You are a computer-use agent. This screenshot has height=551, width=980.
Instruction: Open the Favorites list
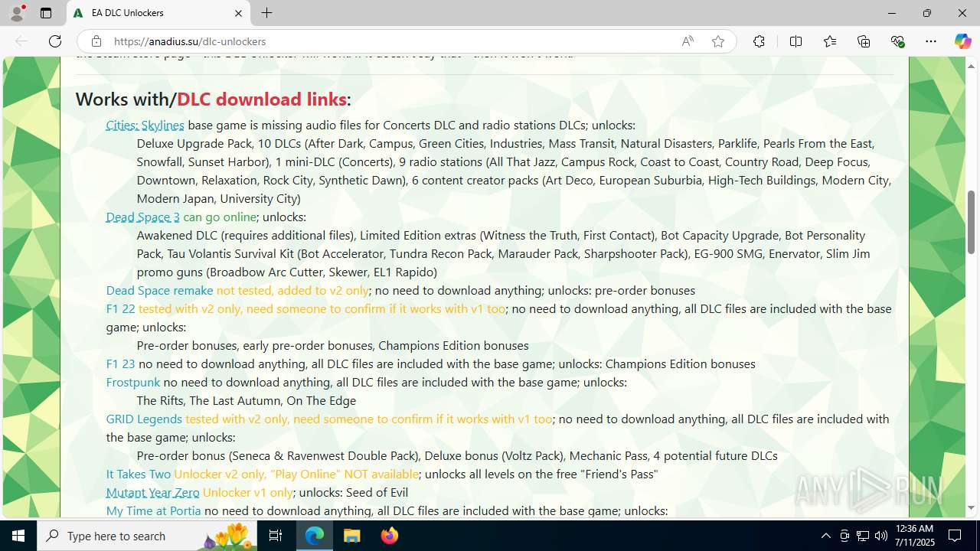point(830,41)
